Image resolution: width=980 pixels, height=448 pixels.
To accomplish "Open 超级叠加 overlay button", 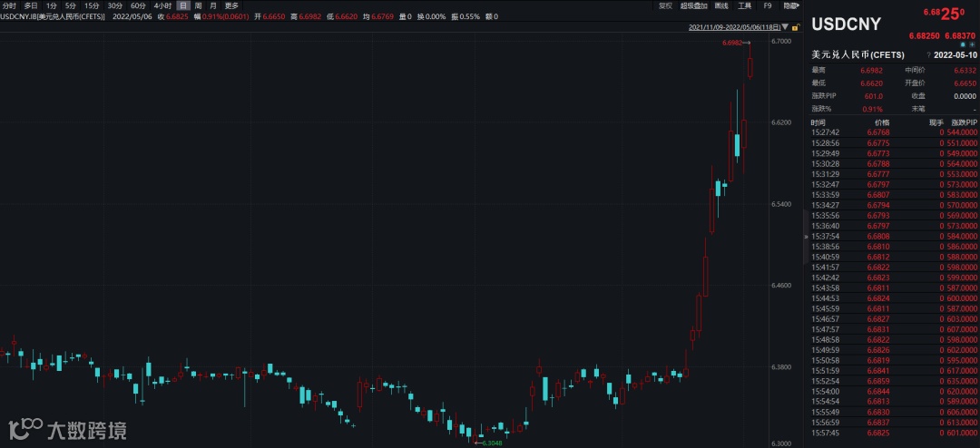I will (x=694, y=5).
